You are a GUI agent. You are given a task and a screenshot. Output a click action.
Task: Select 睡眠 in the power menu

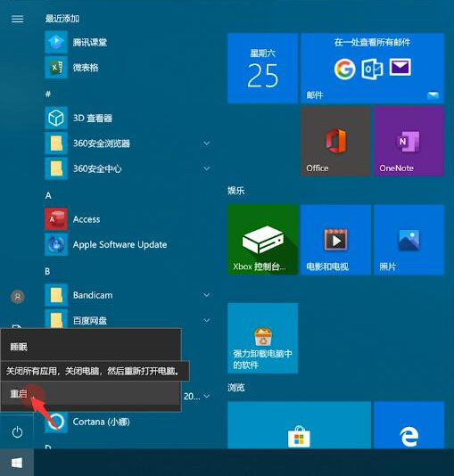click(90, 347)
